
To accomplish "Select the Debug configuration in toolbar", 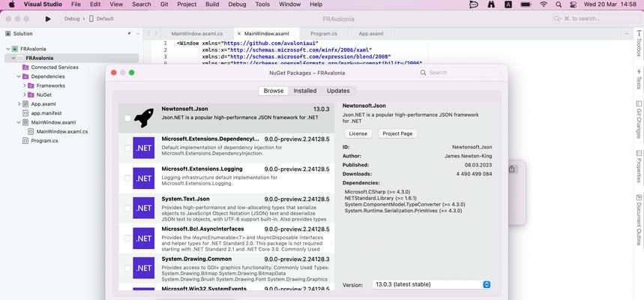I will 71,19.
